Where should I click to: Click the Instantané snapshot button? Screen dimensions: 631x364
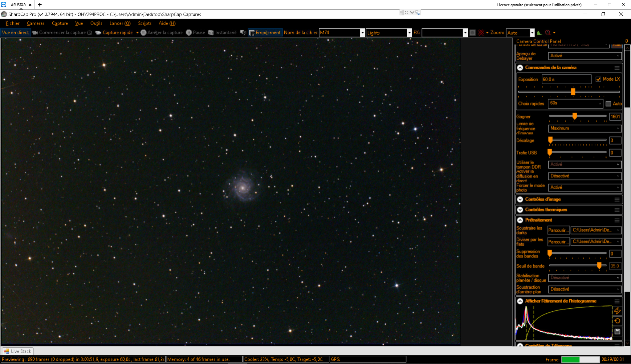tap(222, 33)
